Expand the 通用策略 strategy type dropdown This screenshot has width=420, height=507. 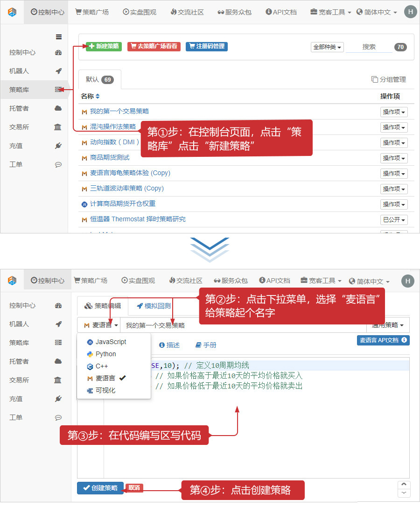[x=388, y=325]
